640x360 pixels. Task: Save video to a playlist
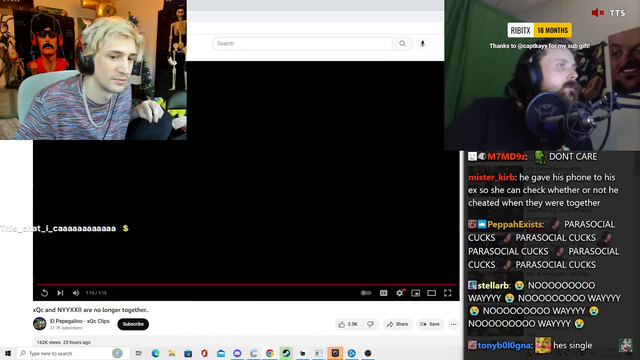click(x=430, y=324)
